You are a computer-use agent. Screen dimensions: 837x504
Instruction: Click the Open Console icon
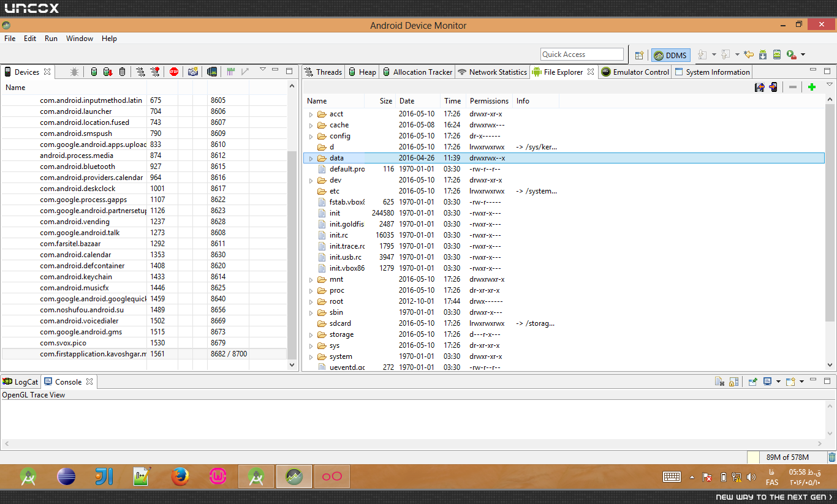[790, 382]
